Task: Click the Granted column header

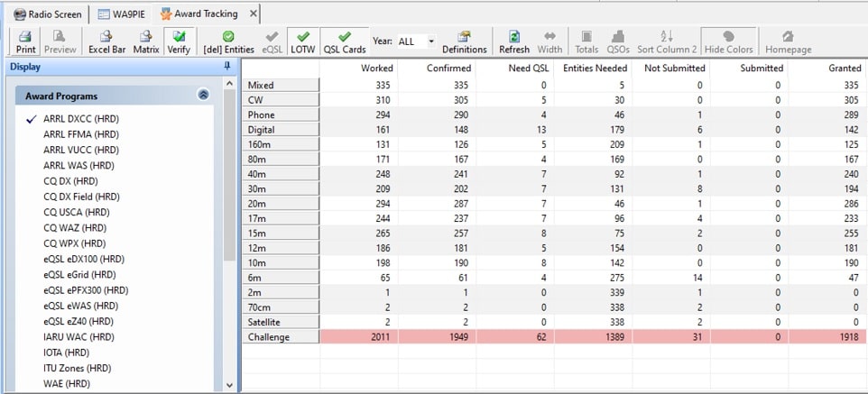Action: [x=828, y=68]
